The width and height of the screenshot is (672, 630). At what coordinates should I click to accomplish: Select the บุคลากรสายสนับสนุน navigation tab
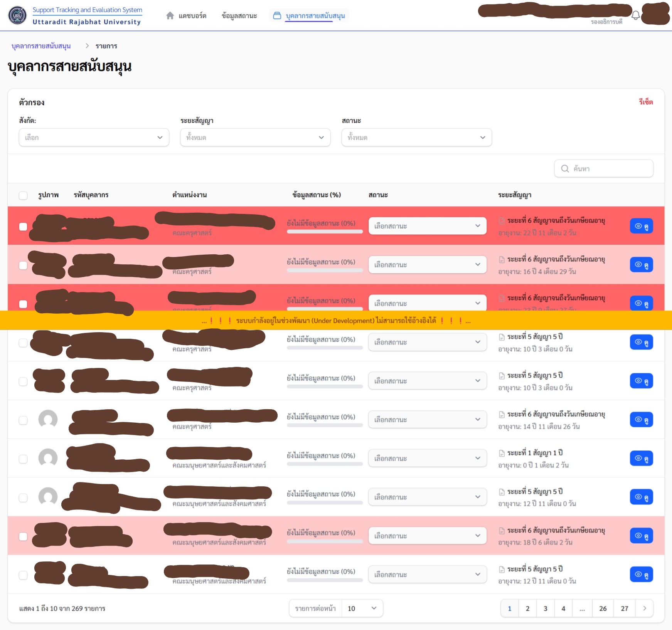(315, 16)
